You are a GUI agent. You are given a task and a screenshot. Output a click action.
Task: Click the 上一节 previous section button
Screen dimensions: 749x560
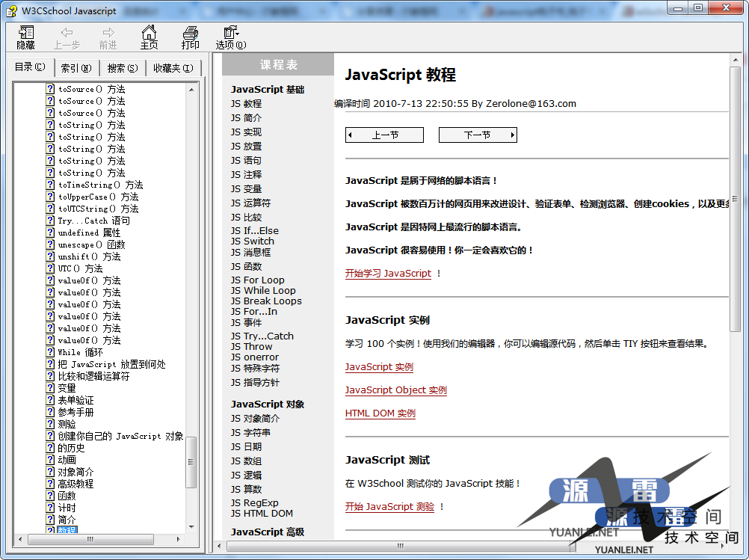pyautogui.click(x=384, y=135)
